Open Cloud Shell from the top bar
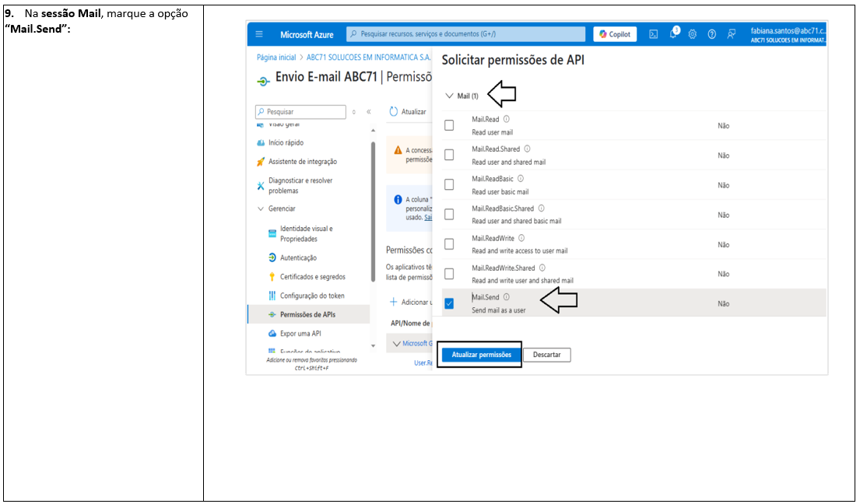Viewport: 860px width, 504px height. pyautogui.click(x=654, y=34)
